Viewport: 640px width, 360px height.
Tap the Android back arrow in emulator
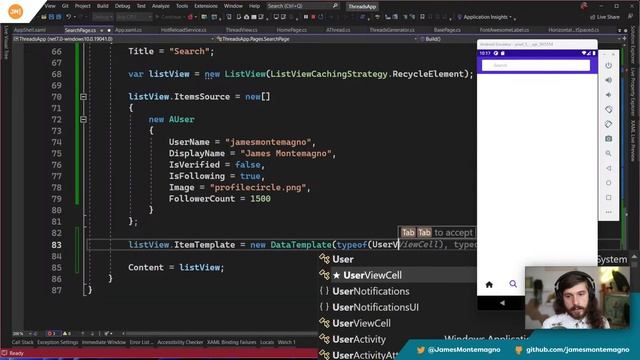502,303
